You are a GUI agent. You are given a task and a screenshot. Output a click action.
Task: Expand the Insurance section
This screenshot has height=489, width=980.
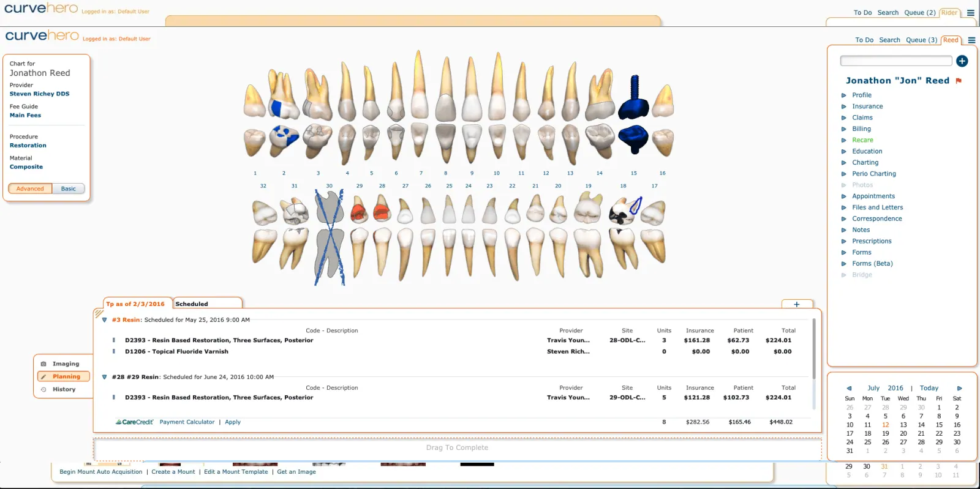(843, 106)
